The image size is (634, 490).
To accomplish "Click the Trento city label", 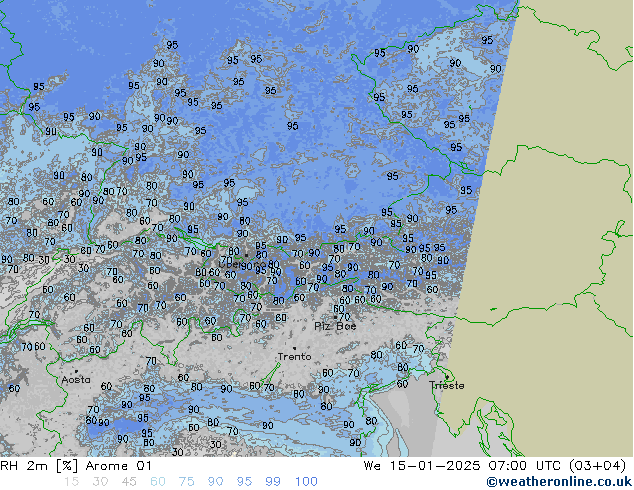I will 294,357.
